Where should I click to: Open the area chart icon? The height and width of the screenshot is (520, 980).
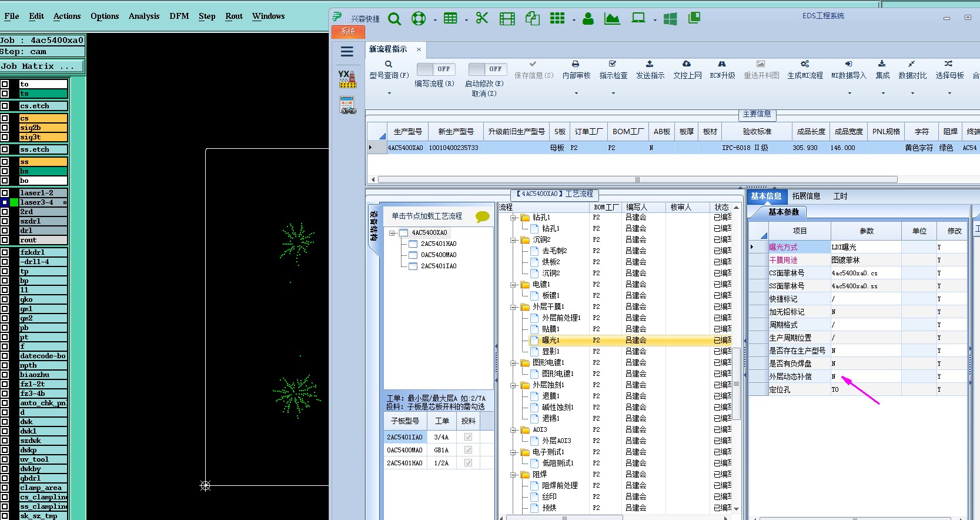(x=612, y=19)
